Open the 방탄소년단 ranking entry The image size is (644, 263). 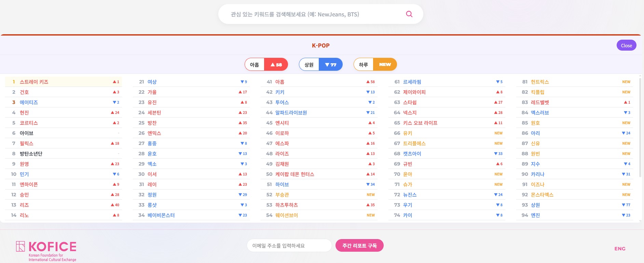31,154
